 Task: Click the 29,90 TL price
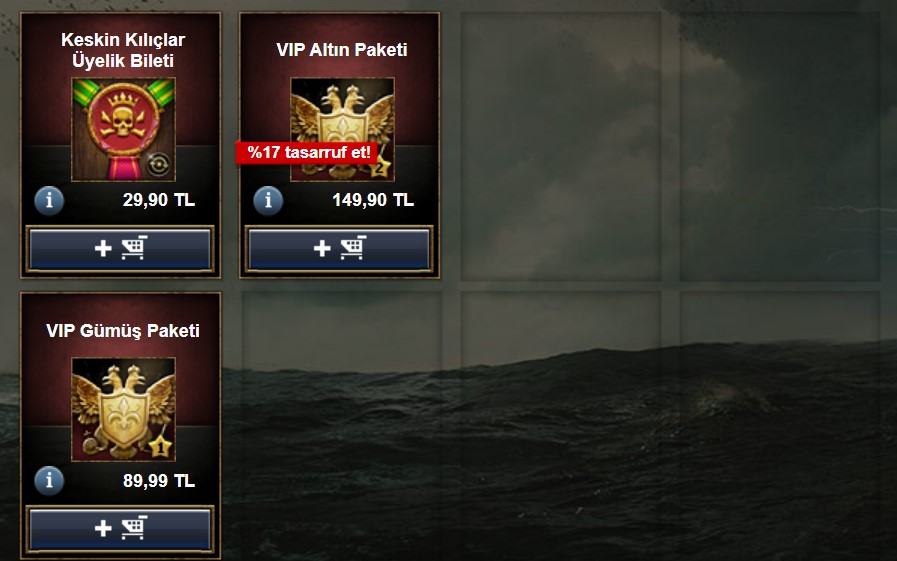[x=158, y=200]
